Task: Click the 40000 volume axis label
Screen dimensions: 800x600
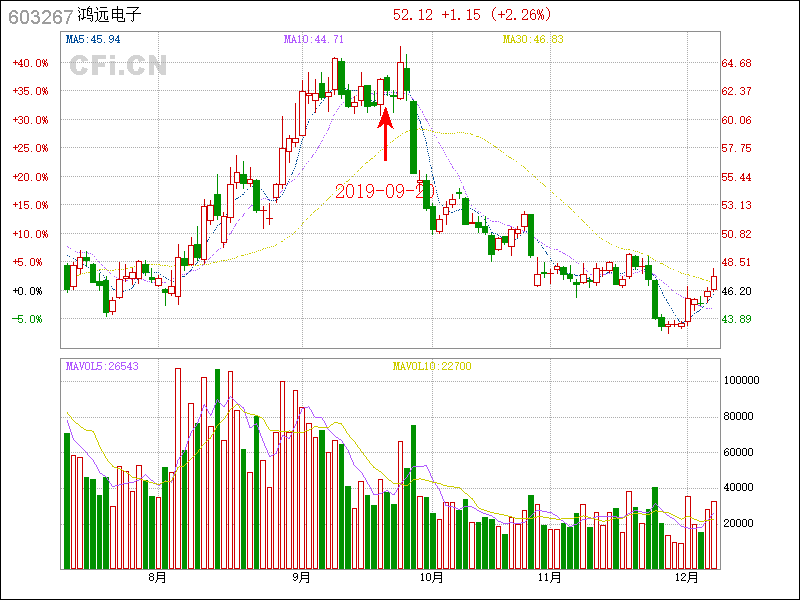Action: coord(739,488)
